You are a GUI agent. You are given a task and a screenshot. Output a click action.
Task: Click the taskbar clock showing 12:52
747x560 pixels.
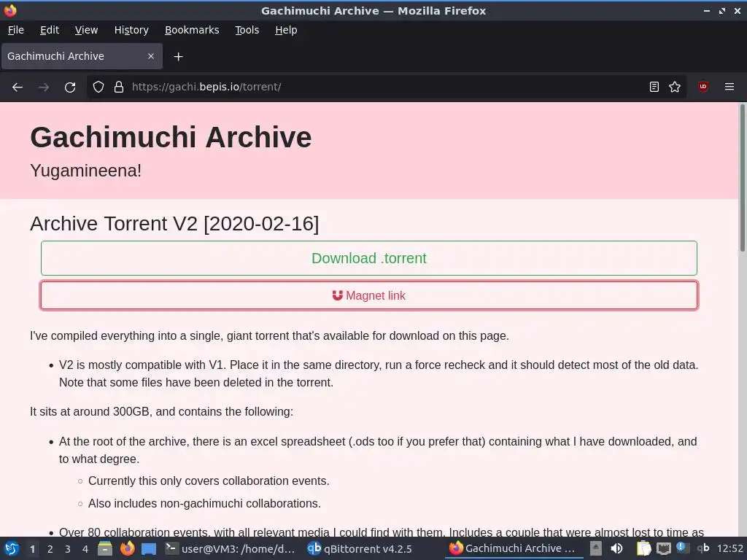729,548
